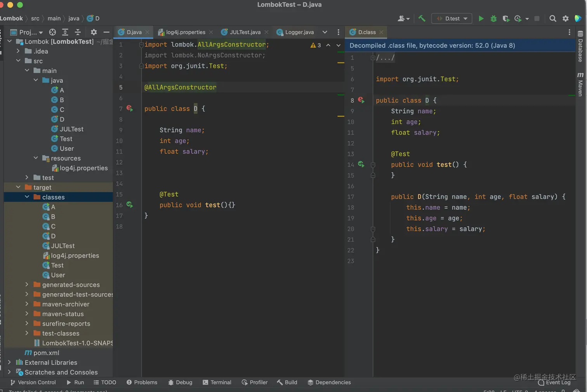Open the Maven side panel
Screen dimensions: 587x392
click(580, 84)
